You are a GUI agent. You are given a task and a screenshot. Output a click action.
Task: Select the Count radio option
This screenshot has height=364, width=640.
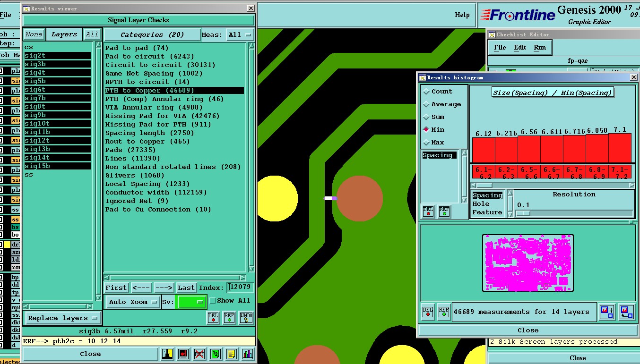click(438, 92)
